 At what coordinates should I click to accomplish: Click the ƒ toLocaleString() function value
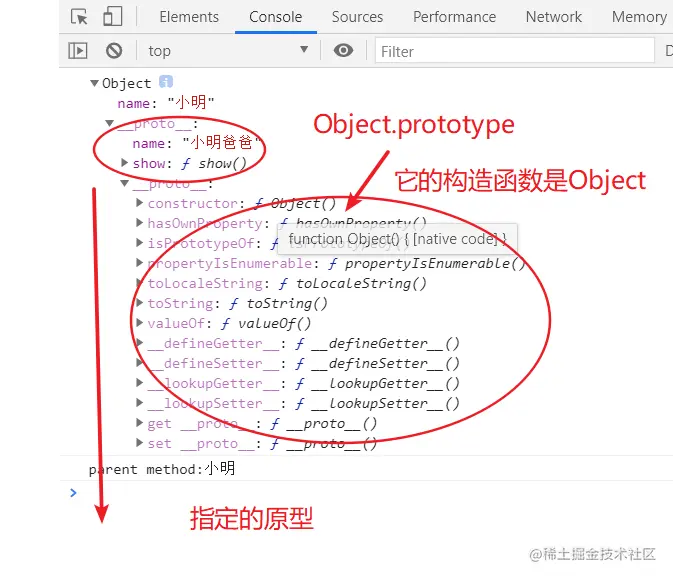click(352, 283)
